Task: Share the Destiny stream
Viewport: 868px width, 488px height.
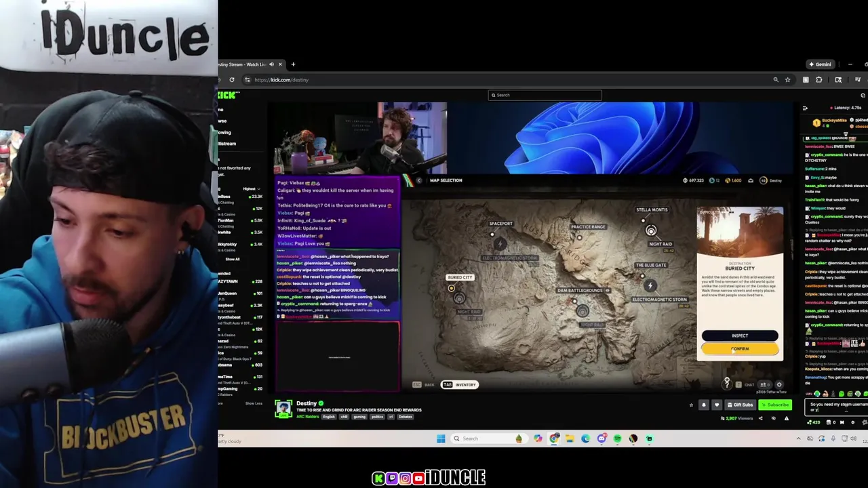Action: click(760, 418)
